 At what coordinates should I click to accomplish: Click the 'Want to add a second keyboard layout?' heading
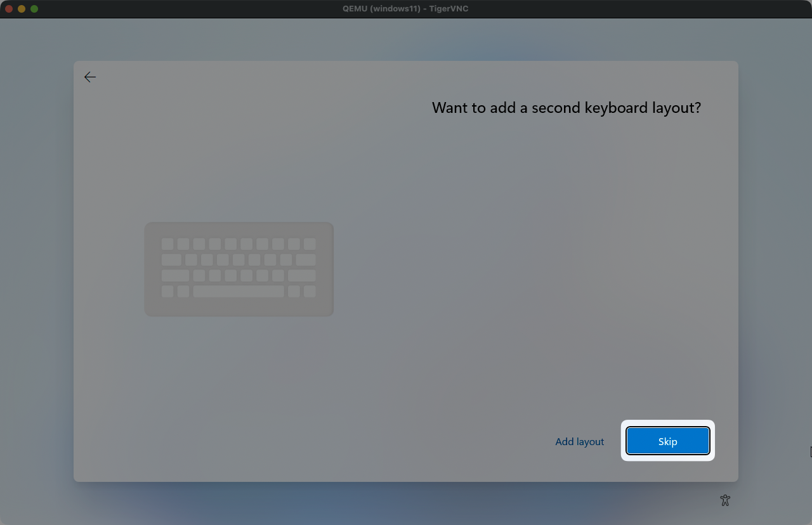click(566, 108)
